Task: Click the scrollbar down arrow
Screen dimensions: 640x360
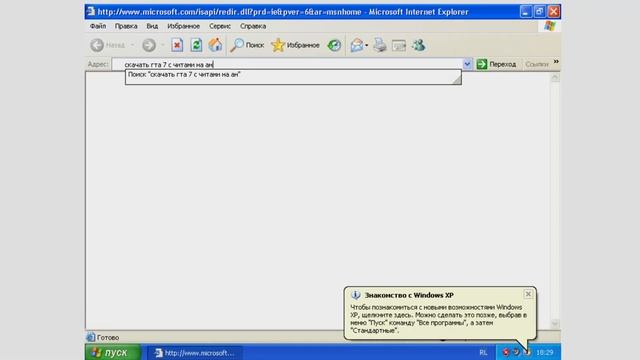Action: pos(555,324)
